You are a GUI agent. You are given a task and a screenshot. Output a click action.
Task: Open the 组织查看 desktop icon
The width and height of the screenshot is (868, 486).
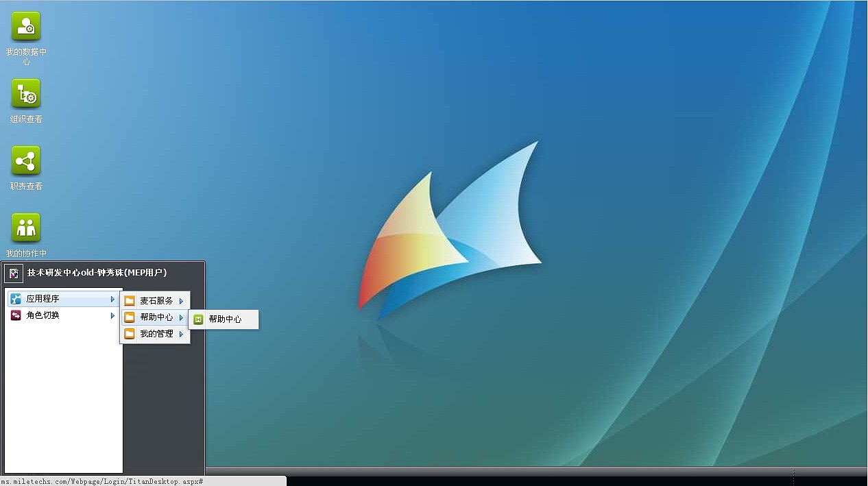click(x=26, y=93)
